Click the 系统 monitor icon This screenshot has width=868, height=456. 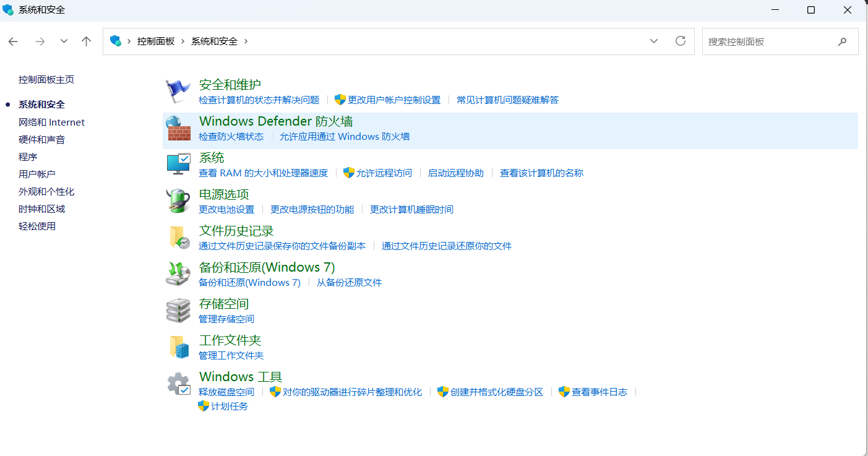tap(178, 165)
